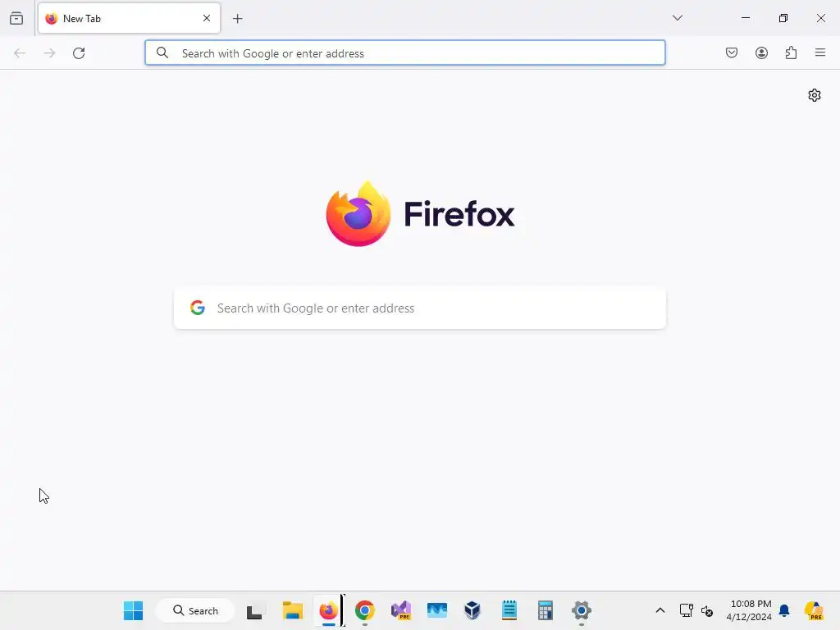
Task: Click the center Google search box
Action: pyautogui.click(x=420, y=308)
